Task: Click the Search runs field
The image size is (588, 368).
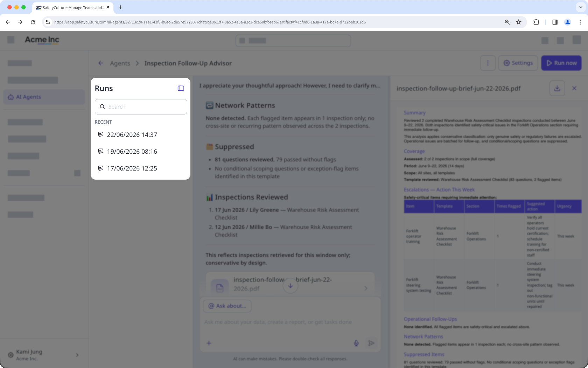Action: point(141,107)
